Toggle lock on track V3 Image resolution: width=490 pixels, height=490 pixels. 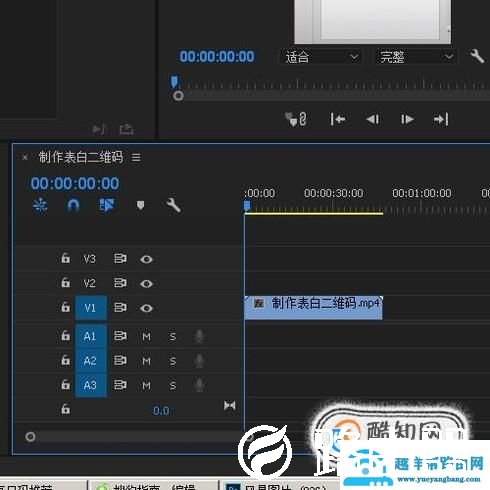point(65,258)
